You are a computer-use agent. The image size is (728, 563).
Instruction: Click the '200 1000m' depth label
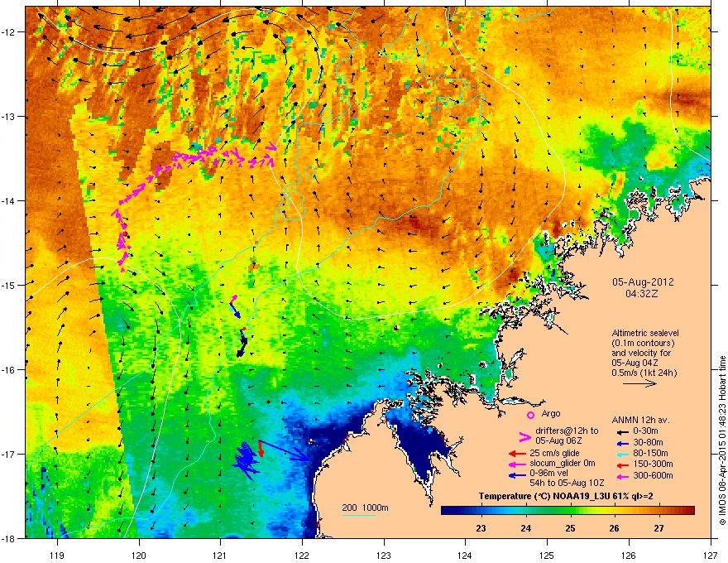365,508
